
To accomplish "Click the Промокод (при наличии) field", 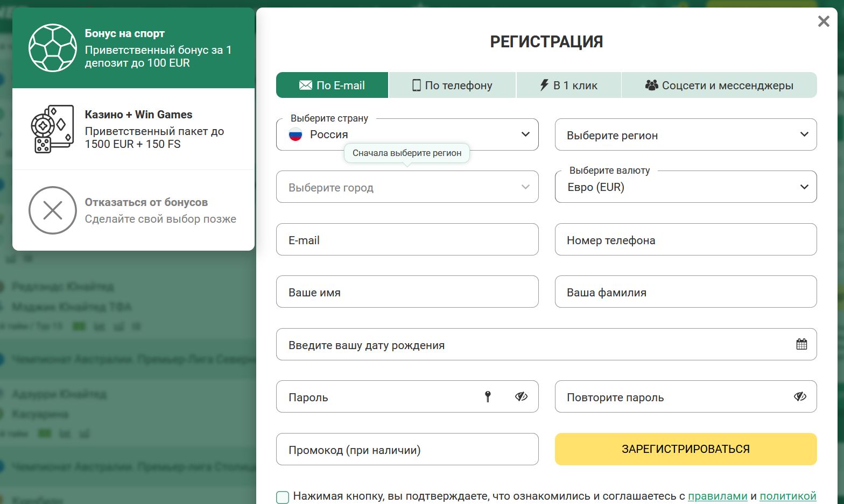I will click(x=407, y=450).
